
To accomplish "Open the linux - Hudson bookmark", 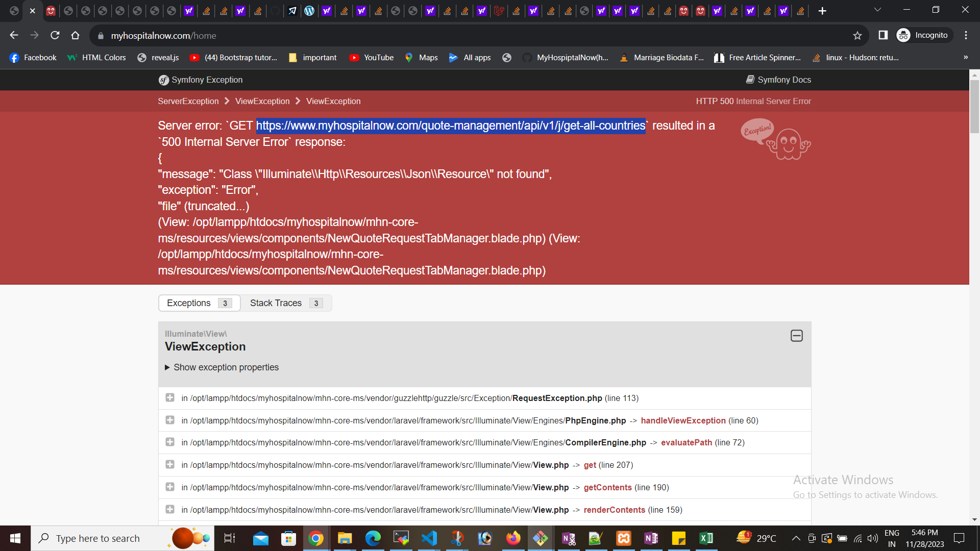I will [855, 58].
